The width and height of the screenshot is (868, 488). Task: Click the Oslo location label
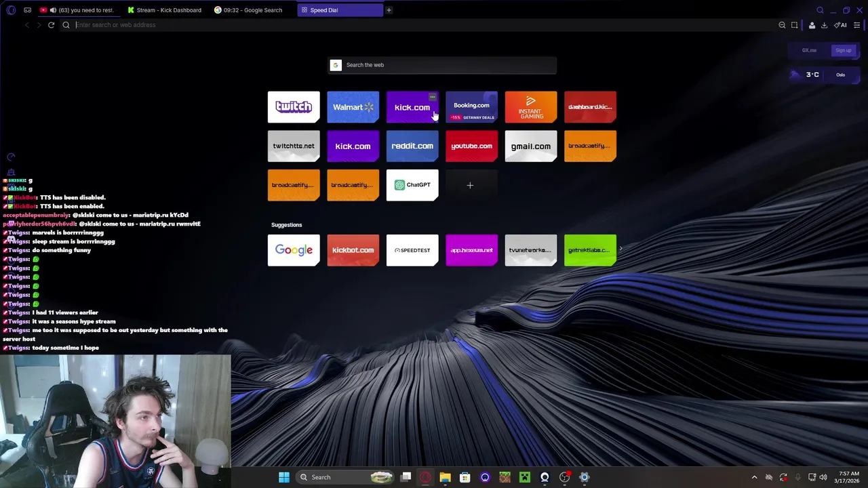[840, 75]
